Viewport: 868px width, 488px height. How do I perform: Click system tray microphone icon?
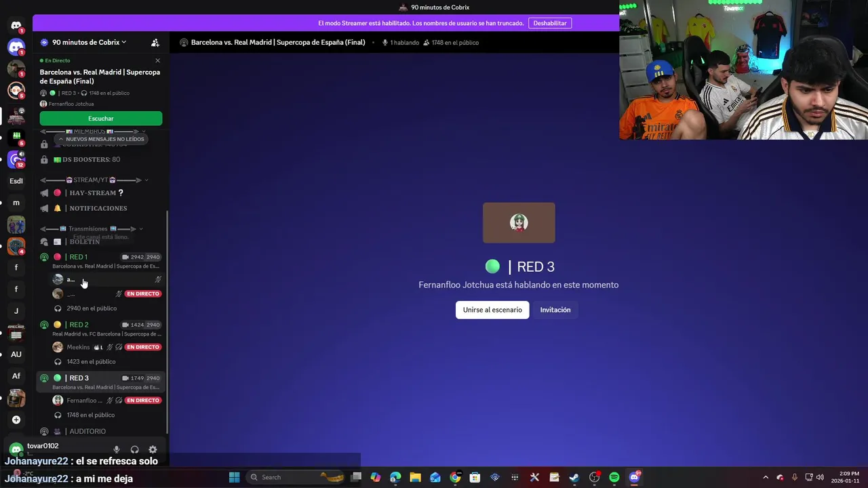pyautogui.click(x=794, y=477)
